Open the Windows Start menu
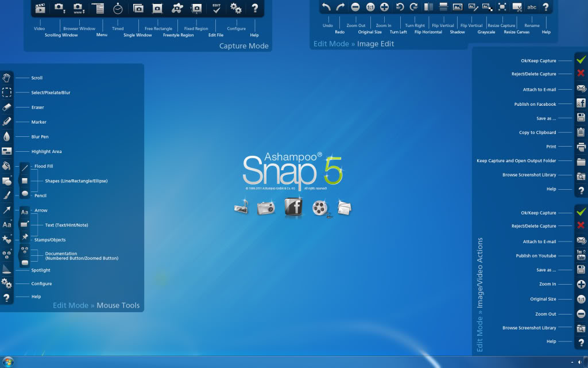 8,362
